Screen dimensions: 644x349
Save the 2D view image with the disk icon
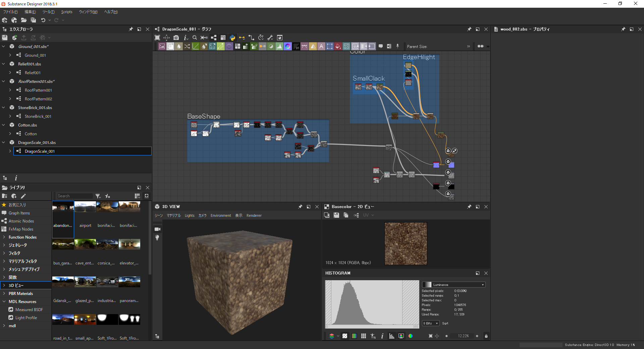click(336, 215)
